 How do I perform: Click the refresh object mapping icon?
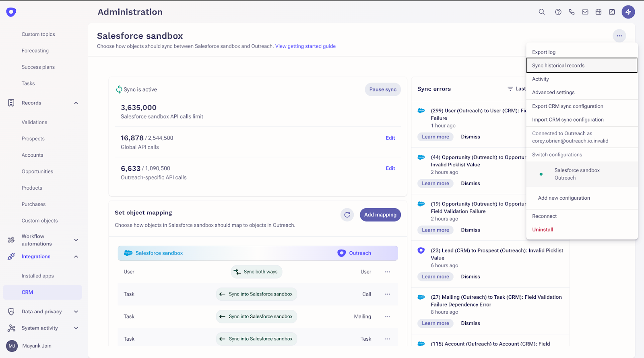(347, 215)
